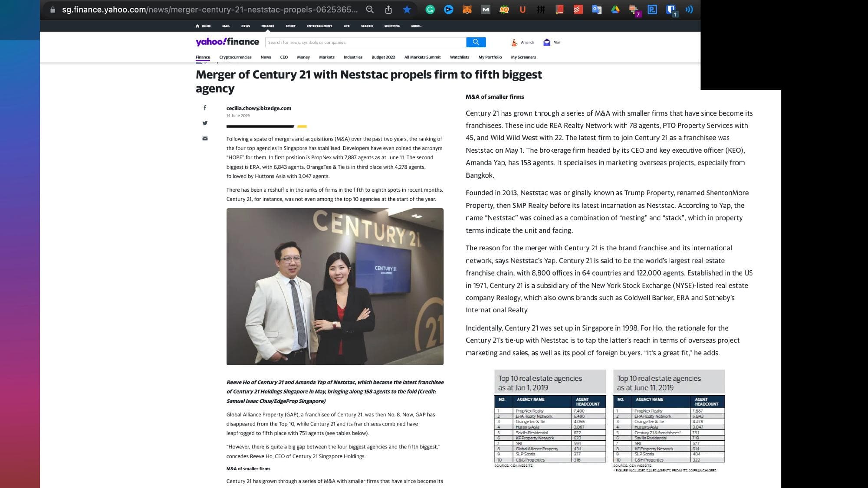Open SHOPPING in the Yahoo top bar
The height and width of the screenshot is (488, 868).
click(x=392, y=26)
